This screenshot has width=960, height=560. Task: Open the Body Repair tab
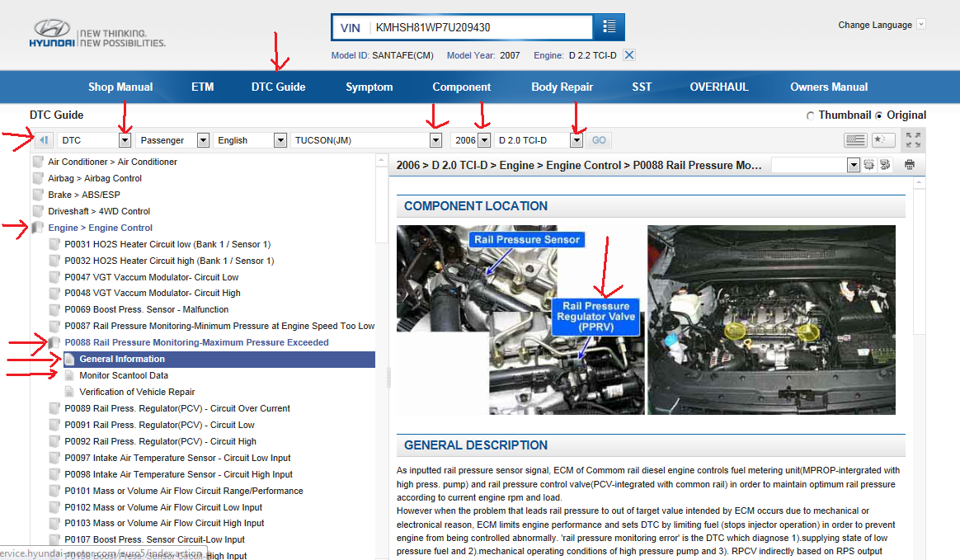[562, 87]
